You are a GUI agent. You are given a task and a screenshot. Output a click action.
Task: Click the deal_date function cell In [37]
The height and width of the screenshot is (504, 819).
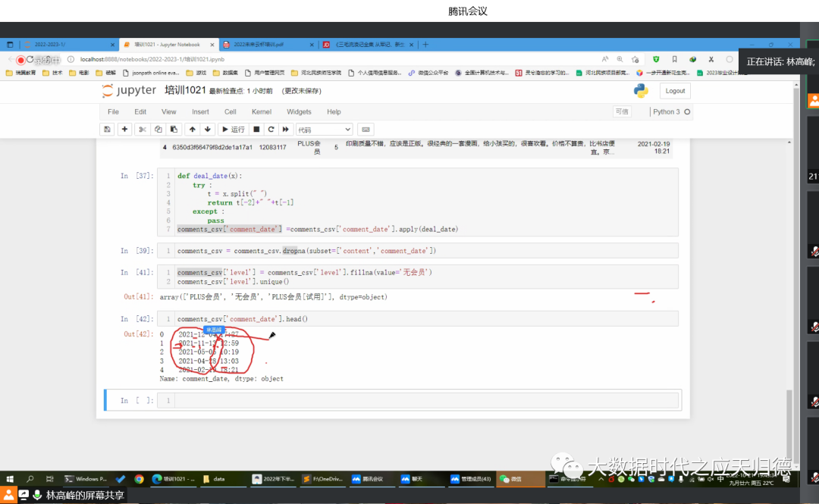tap(426, 202)
